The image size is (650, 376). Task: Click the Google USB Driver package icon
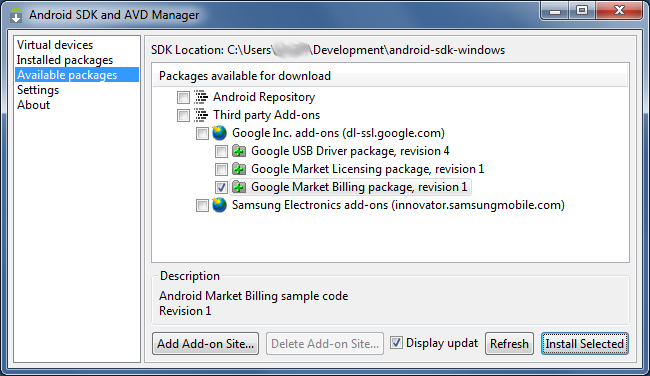coord(239,151)
